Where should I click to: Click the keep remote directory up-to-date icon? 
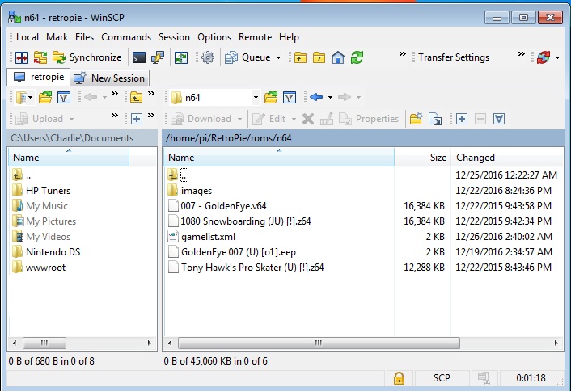(x=181, y=57)
